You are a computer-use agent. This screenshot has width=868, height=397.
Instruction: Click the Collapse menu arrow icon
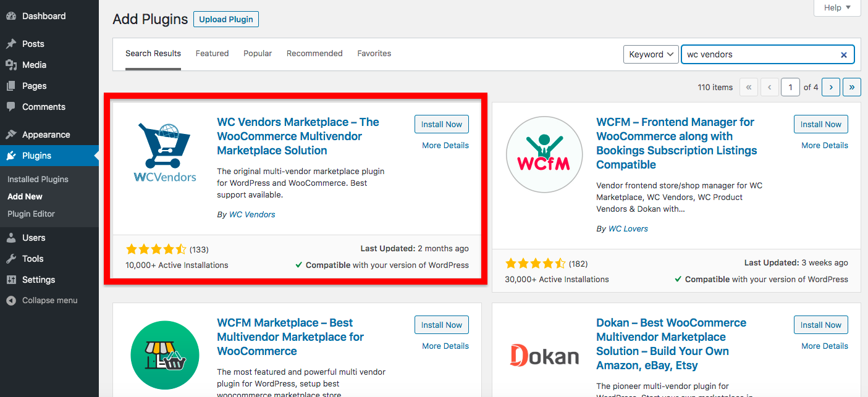[11, 301]
